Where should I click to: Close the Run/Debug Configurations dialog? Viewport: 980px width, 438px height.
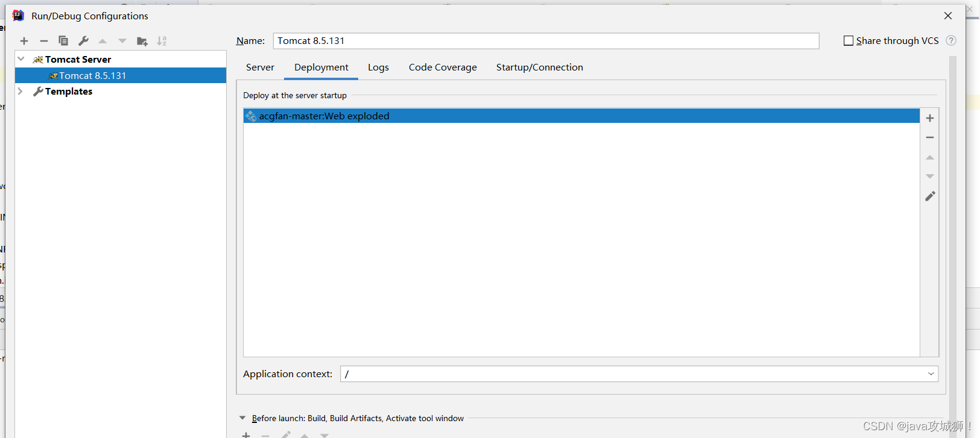[x=948, y=16]
